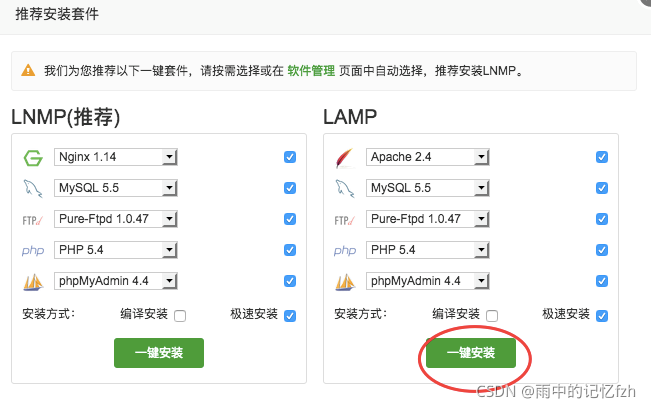
Task: Click the FTP icon in LNMP panel
Action: click(x=33, y=220)
